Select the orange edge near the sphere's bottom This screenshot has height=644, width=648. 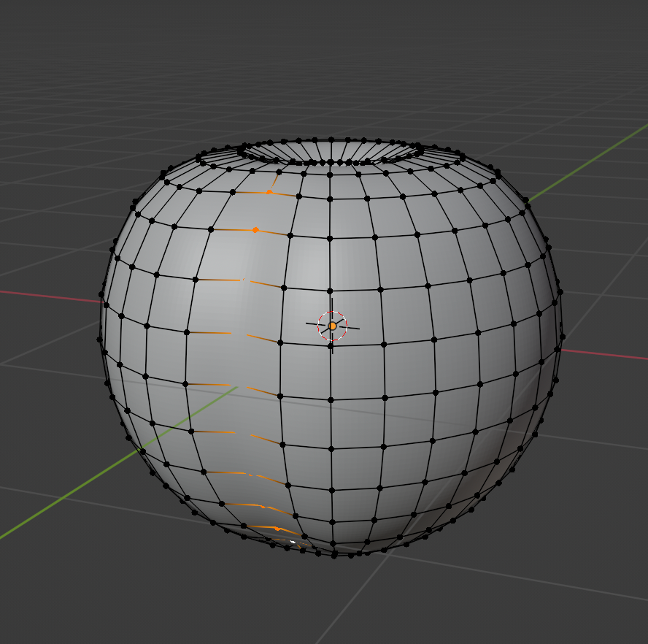[274, 527]
